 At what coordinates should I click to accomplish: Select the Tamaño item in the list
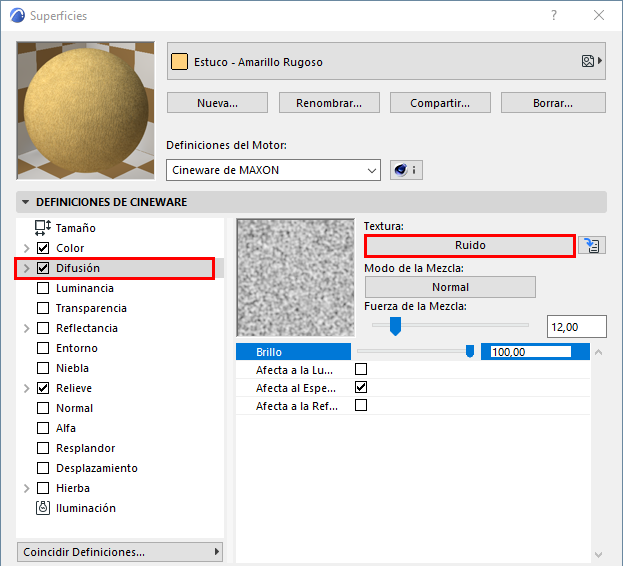coord(75,228)
